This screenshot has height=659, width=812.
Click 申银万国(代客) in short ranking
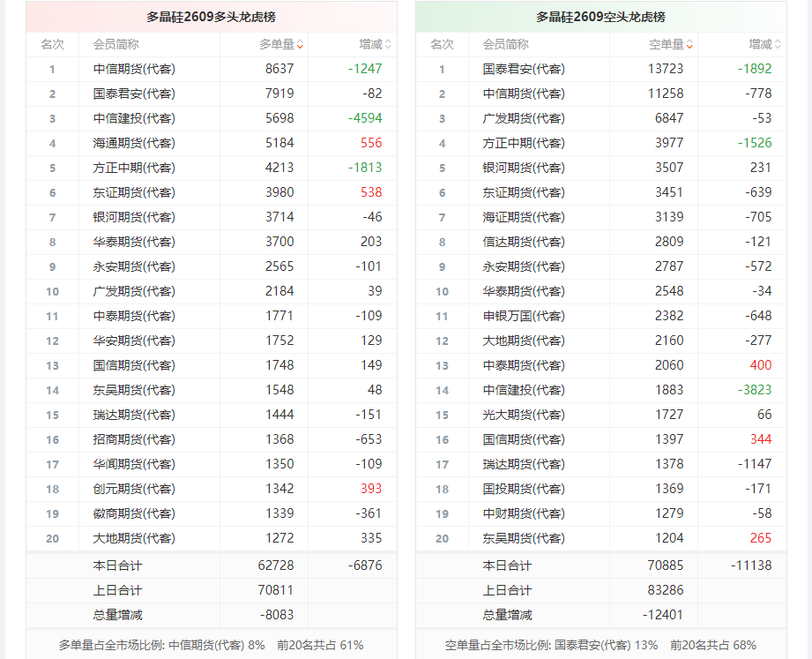(x=524, y=316)
